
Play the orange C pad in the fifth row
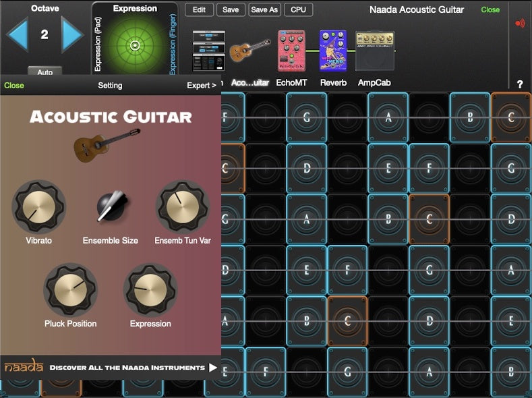click(347, 321)
